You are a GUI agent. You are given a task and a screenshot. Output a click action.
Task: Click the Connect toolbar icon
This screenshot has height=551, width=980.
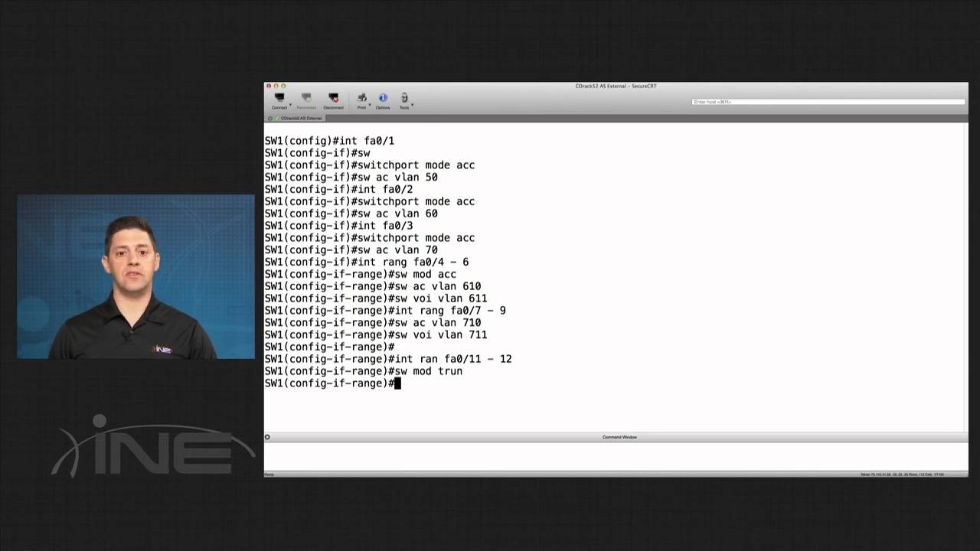coord(279,100)
